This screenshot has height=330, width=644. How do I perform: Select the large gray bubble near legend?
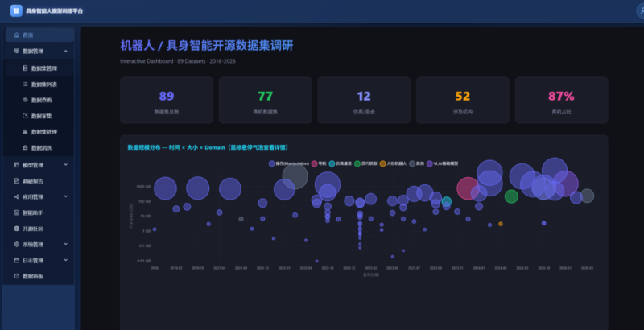(x=295, y=176)
